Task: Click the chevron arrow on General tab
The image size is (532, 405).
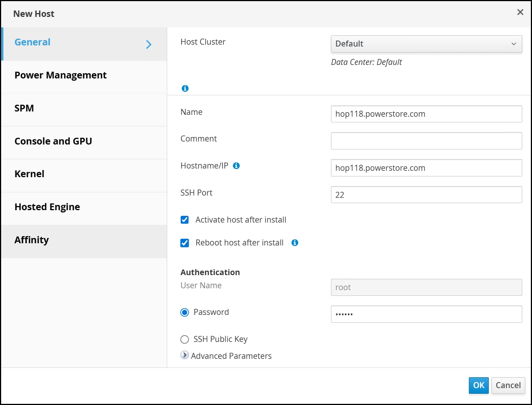Action: tap(149, 45)
